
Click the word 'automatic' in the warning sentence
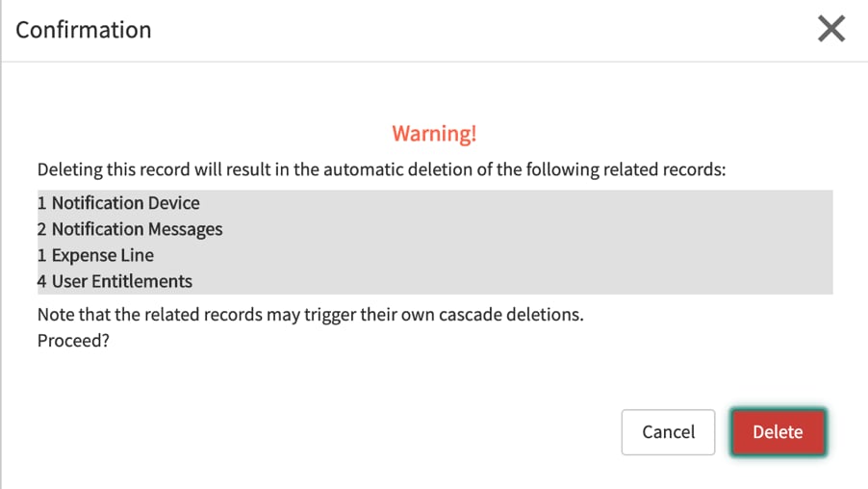360,170
